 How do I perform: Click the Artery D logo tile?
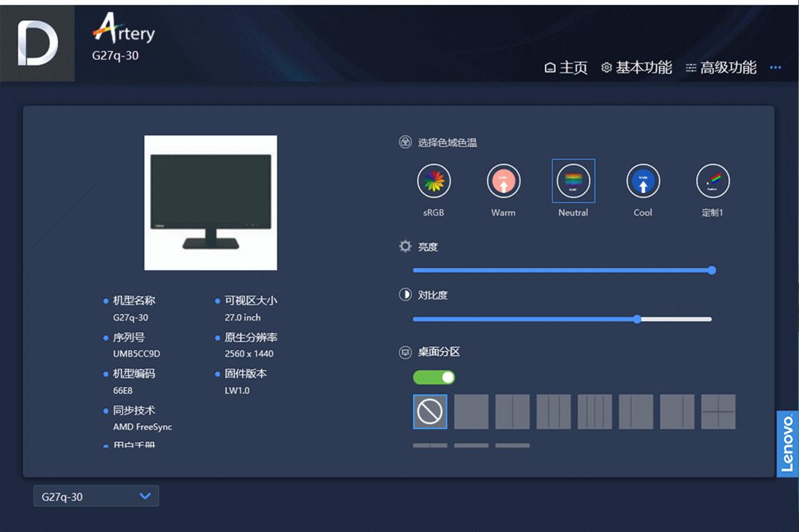pyautogui.click(x=37, y=43)
